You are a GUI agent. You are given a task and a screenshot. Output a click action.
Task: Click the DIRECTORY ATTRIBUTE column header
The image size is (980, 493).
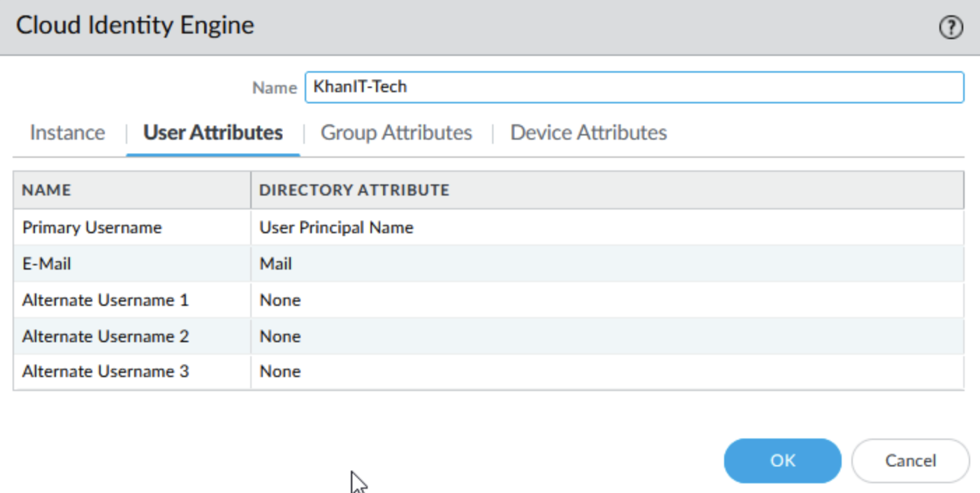point(354,190)
